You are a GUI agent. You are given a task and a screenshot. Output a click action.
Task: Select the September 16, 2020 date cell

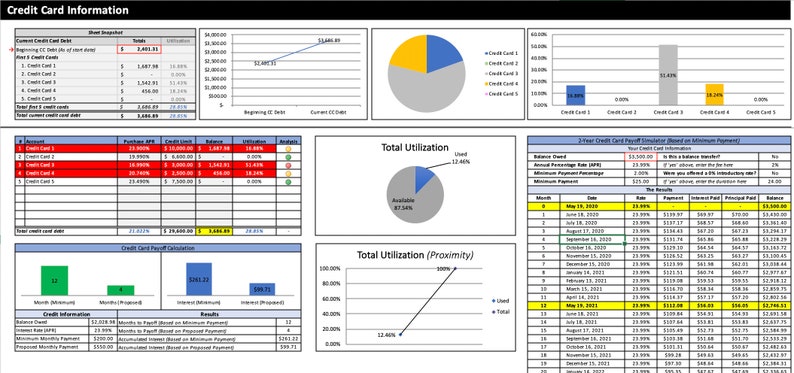pyautogui.click(x=592, y=239)
